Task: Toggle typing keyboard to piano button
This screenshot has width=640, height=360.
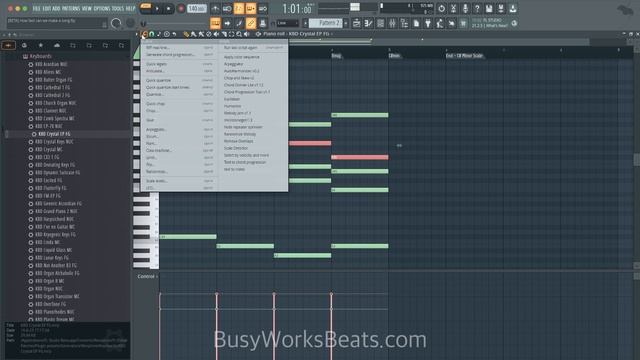Action: coord(216,23)
